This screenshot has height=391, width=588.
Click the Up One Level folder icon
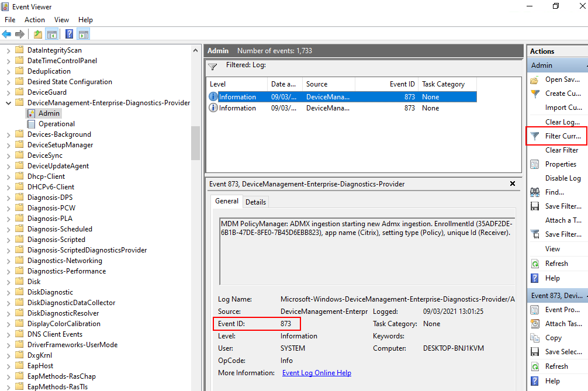38,34
